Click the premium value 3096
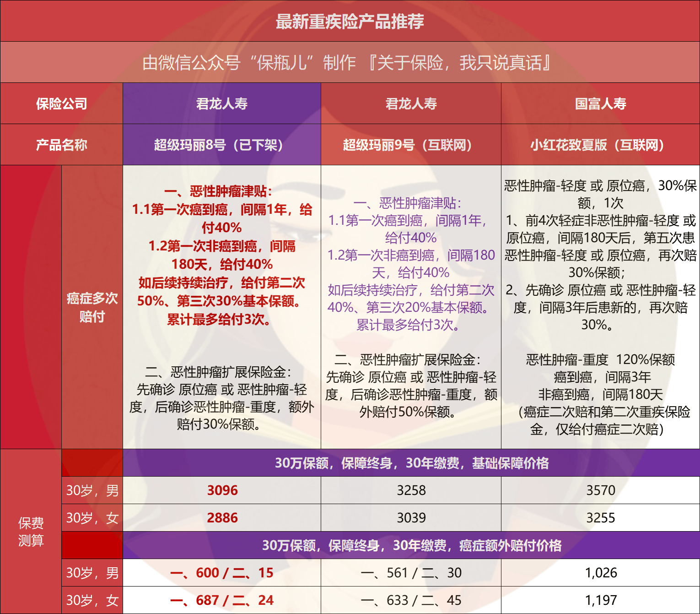 (x=222, y=490)
